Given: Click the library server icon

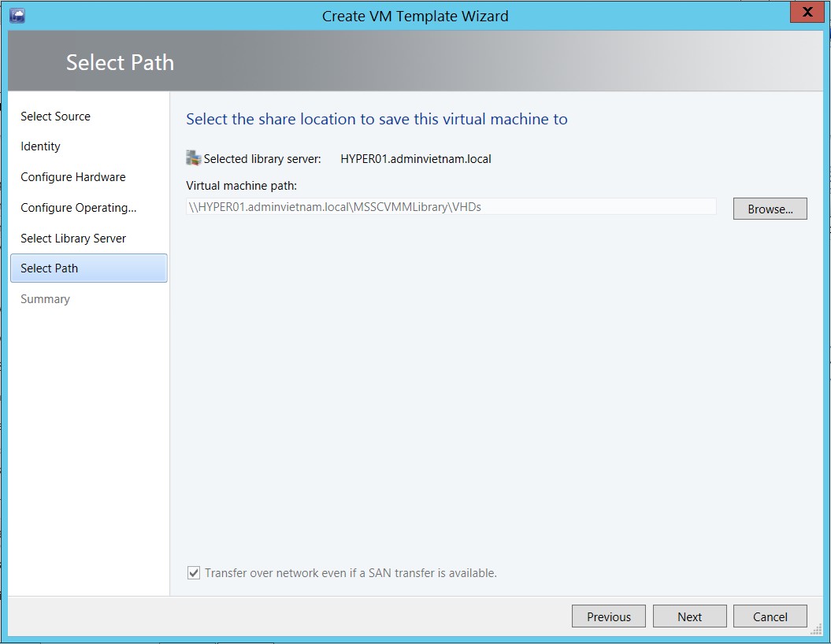Looking at the screenshot, I should coord(194,157).
